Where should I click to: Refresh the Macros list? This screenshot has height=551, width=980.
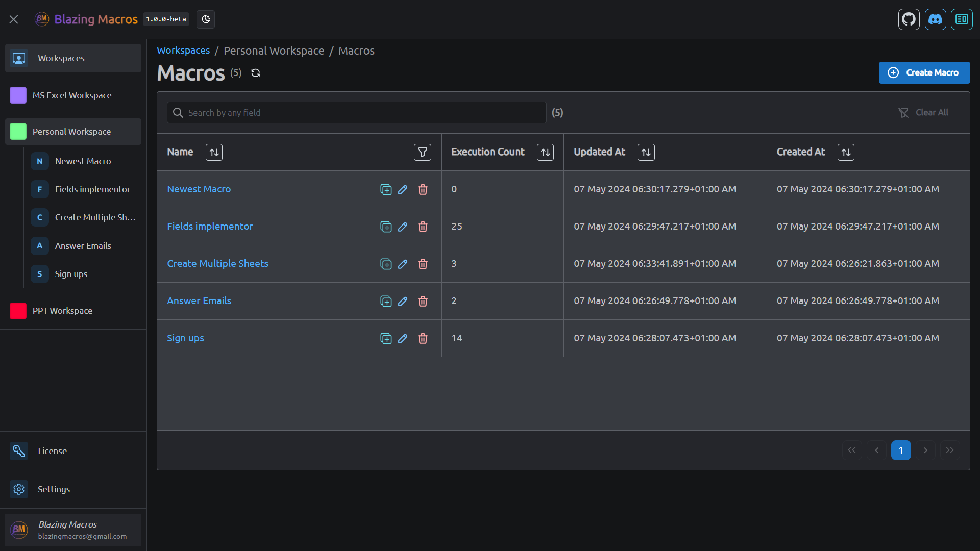click(x=256, y=73)
